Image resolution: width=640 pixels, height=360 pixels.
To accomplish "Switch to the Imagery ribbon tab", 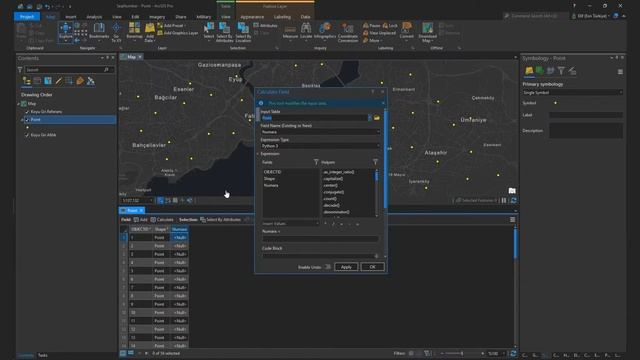I will tap(157, 17).
